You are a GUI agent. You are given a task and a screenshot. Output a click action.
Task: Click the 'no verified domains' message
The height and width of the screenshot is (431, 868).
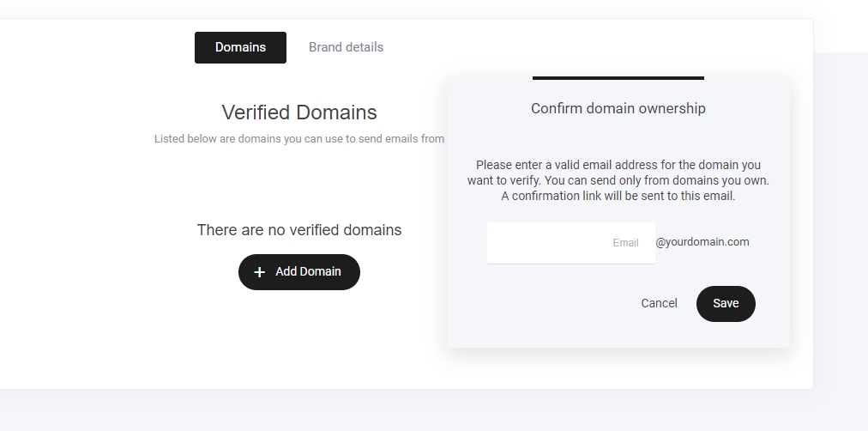[298, 230]
